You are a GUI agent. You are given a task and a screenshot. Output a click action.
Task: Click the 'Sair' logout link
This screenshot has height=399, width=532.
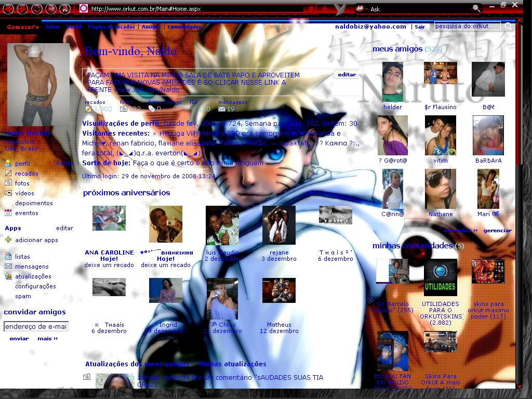pos(420,27)
